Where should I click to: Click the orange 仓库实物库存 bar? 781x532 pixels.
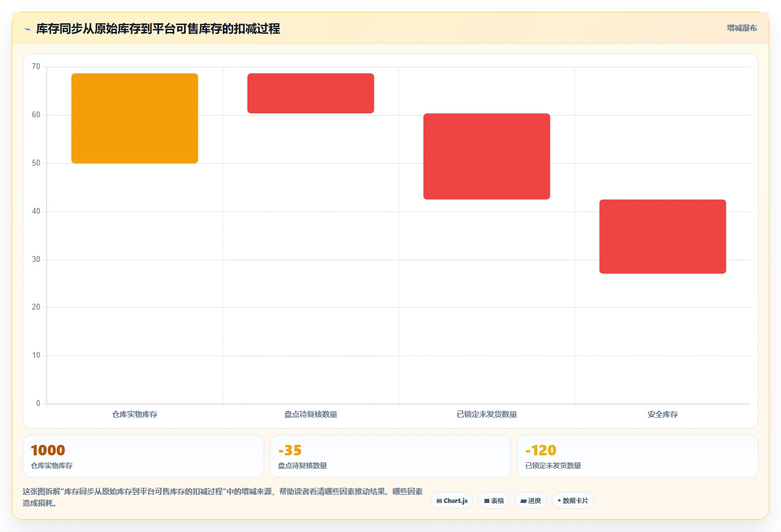click(135, 118)
